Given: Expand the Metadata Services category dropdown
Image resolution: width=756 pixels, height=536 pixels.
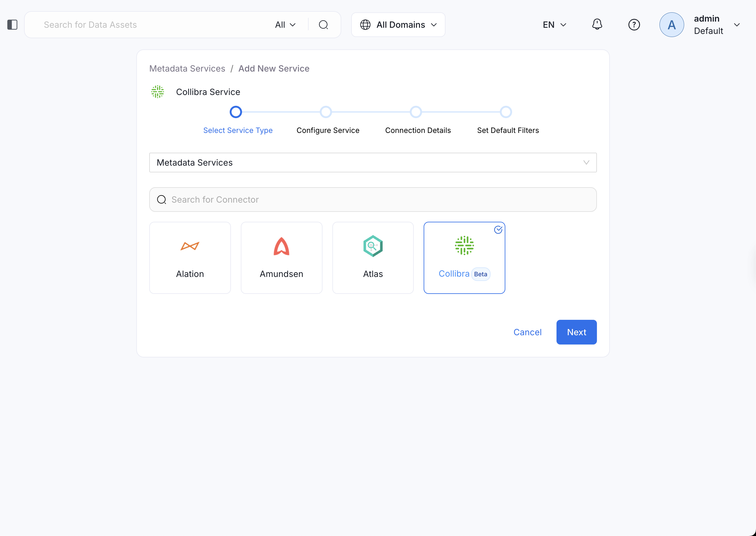Looking at the screenshot, I should tap(372, 163).
